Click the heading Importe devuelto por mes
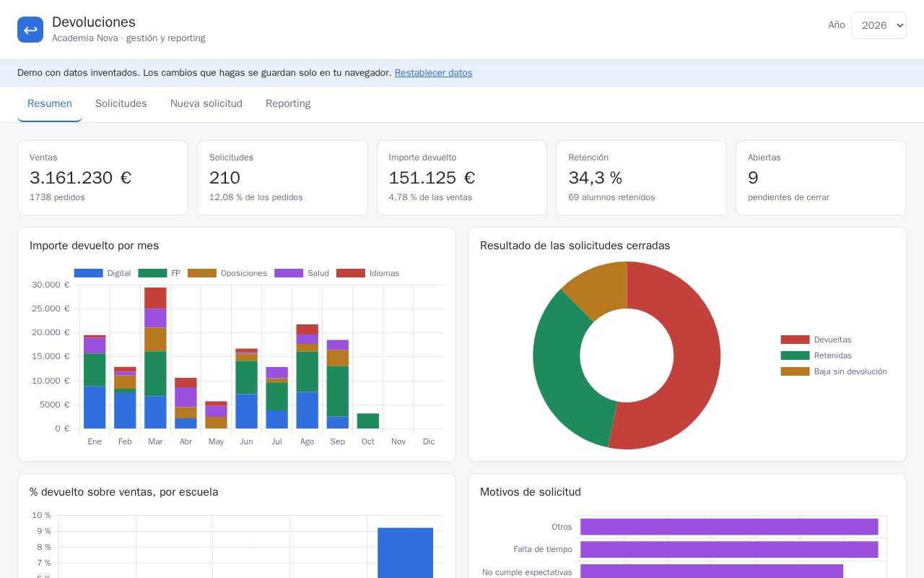The height and width of the screenshot is (578, 924). coord(94,246)
